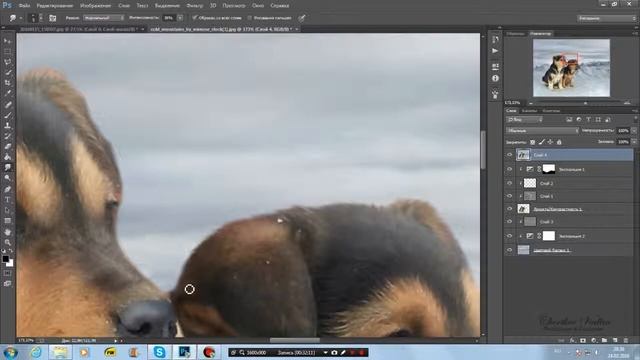Toggle Quick Mask mode icon
This screenshot has width=640, height=360.
pos(7,273)
